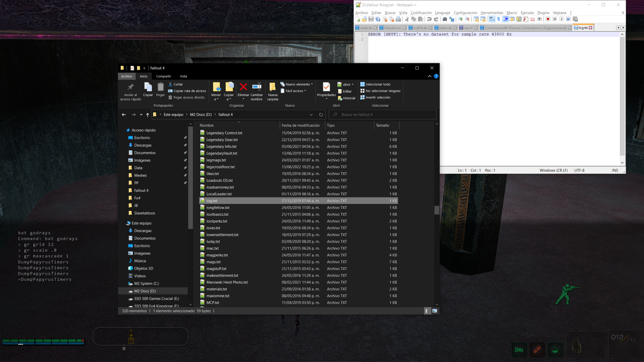Screen dimensions: 644x362
Task: Save the document in Notepad++
Action: pos(371,19)
